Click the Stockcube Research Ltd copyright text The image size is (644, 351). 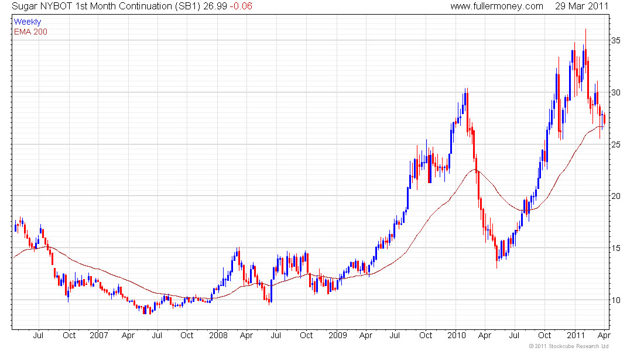(568, 346)
